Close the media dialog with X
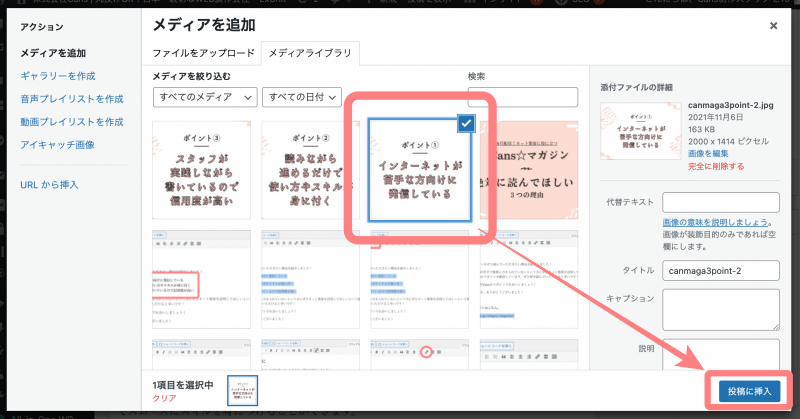 773,26
